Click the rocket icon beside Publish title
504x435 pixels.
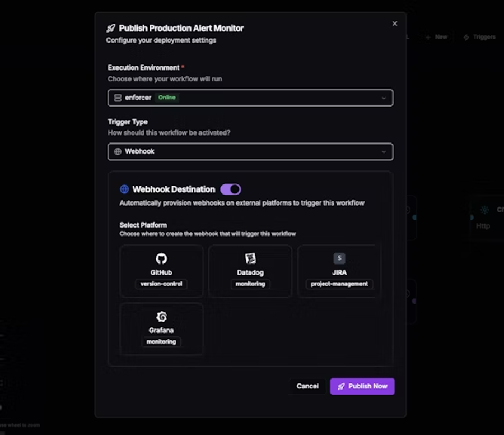(x=111, y=29)
